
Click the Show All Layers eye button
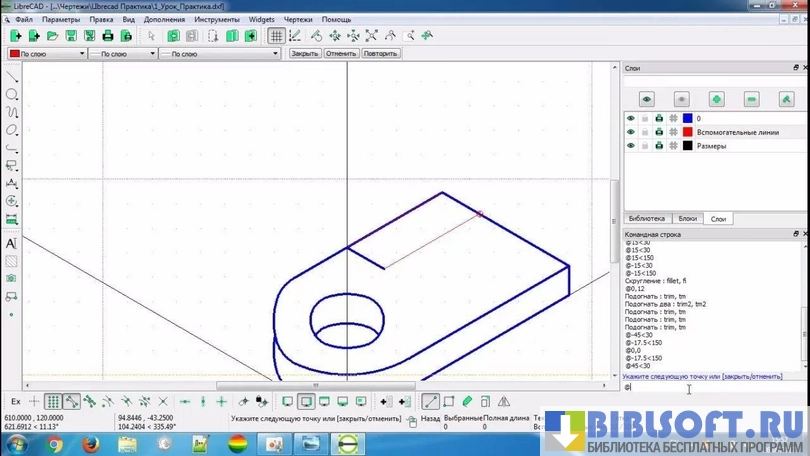647,99
